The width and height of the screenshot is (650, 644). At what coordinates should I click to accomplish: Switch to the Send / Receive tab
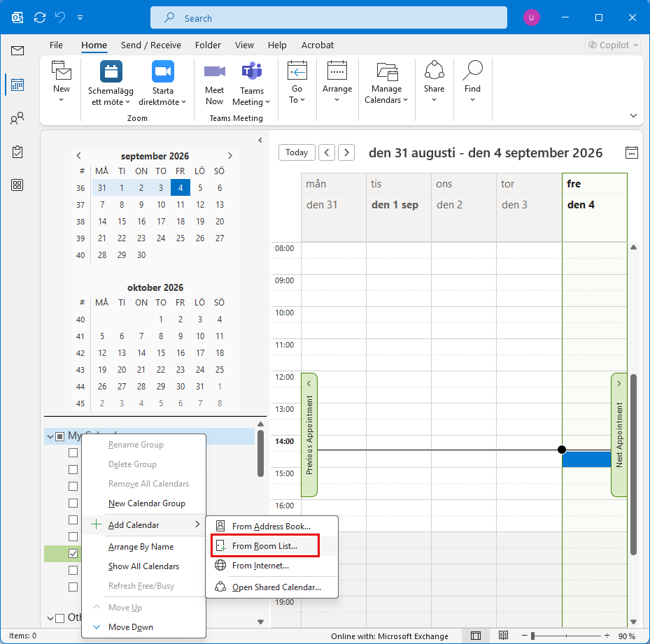click(x=151, y=45)
